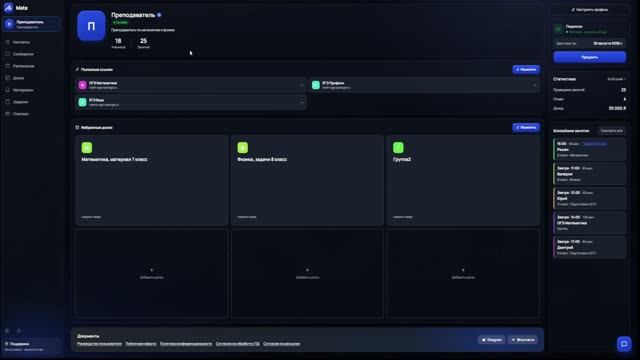This screenshot has width=640, height=360.
Task: Click the ВКонтакте button
Action: (522, 340)
